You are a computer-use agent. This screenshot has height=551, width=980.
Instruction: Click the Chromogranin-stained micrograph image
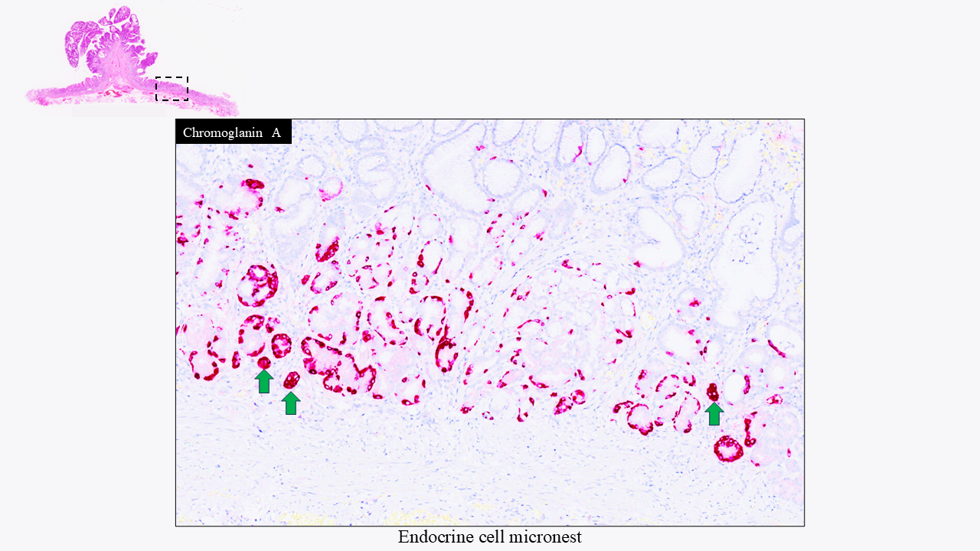coord(490,322)
